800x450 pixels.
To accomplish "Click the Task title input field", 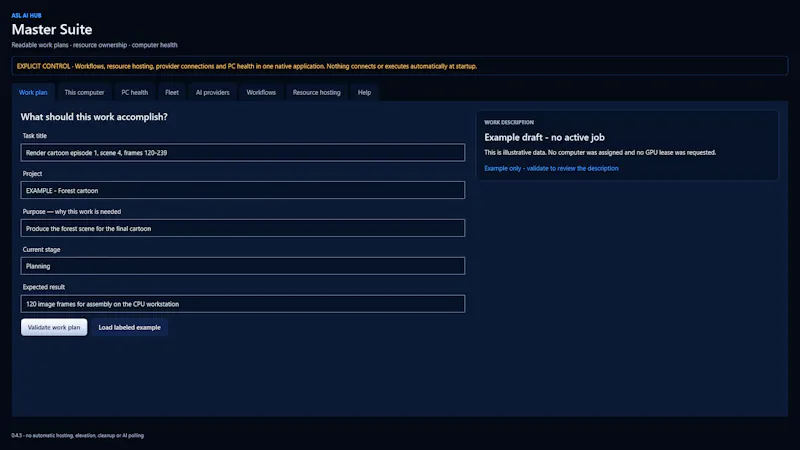I will (x=243, y=153).
